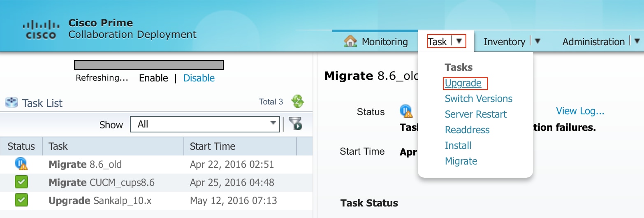Click the Tasks menu header
The image size is (644, 218).
[x=459, y=67]
